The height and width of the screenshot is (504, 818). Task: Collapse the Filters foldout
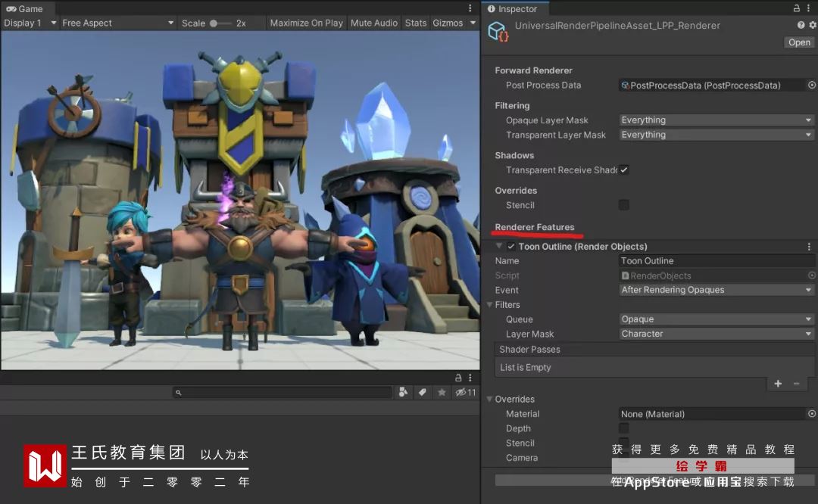coord(490,304)
